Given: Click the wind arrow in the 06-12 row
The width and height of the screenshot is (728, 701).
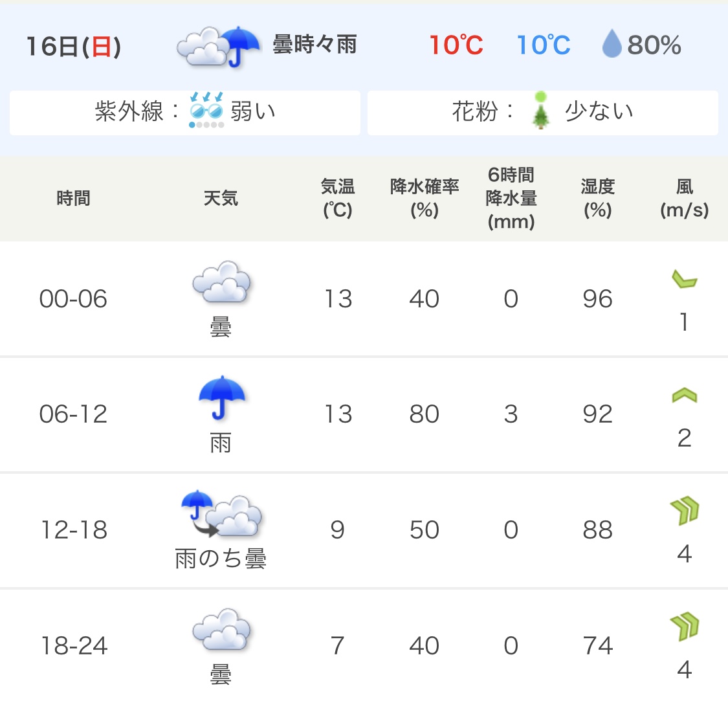Looking at the screenshot, I should pyautogui.click(x=685, y=395).
